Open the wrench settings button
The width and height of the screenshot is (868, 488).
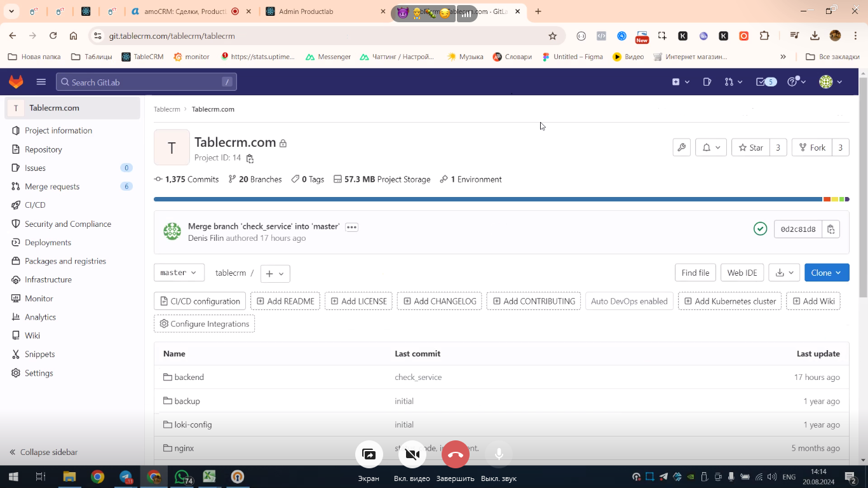tap(681, 147)
